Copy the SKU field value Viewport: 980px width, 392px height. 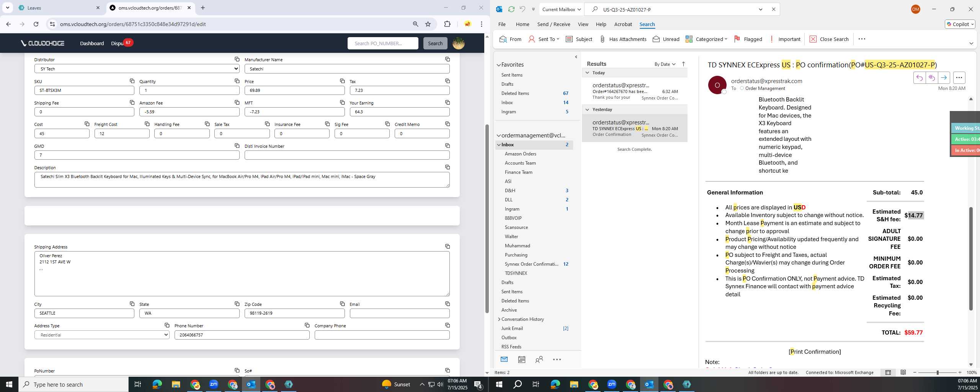pos(132,81)
